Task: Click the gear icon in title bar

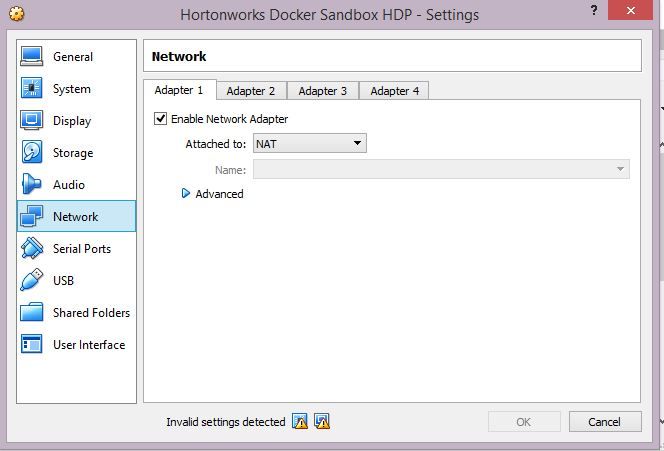Action: click(17, 14)
